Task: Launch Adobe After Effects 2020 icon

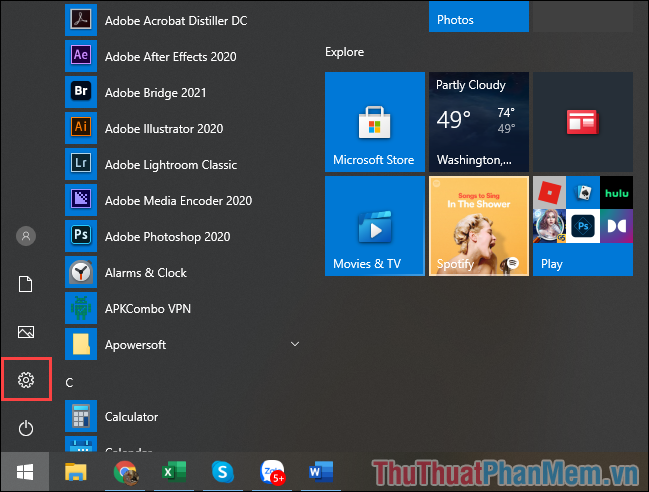Action: tap(81, 56)
